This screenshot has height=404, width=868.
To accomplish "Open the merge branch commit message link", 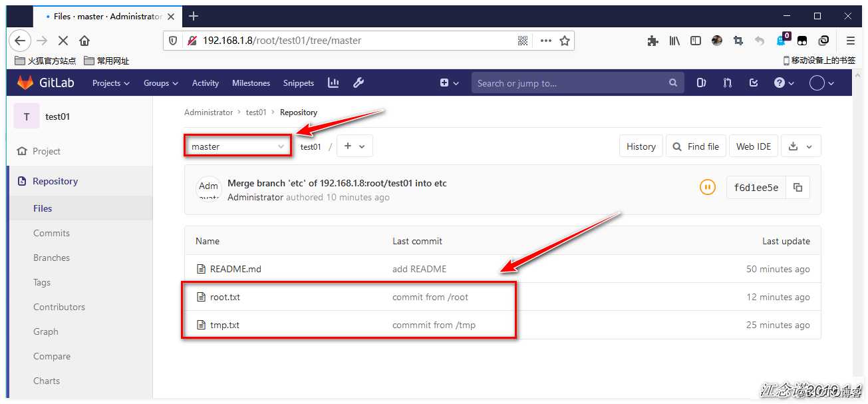I will tap(337, 183).
